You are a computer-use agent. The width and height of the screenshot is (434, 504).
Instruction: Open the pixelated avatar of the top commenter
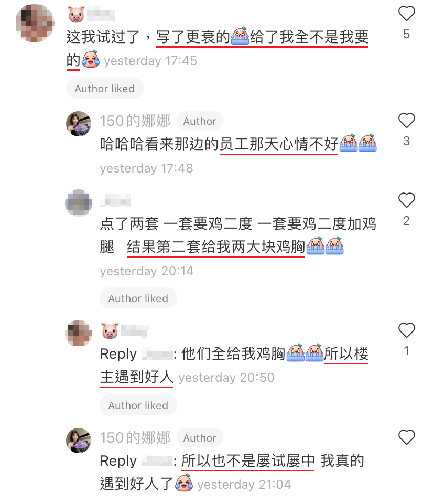coord(35,23)
